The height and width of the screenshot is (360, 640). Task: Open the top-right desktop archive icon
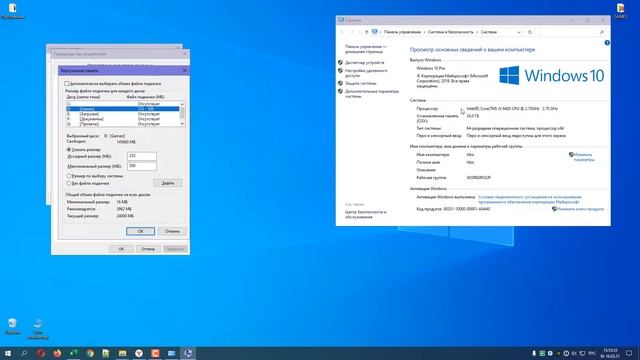pos(621,11)
